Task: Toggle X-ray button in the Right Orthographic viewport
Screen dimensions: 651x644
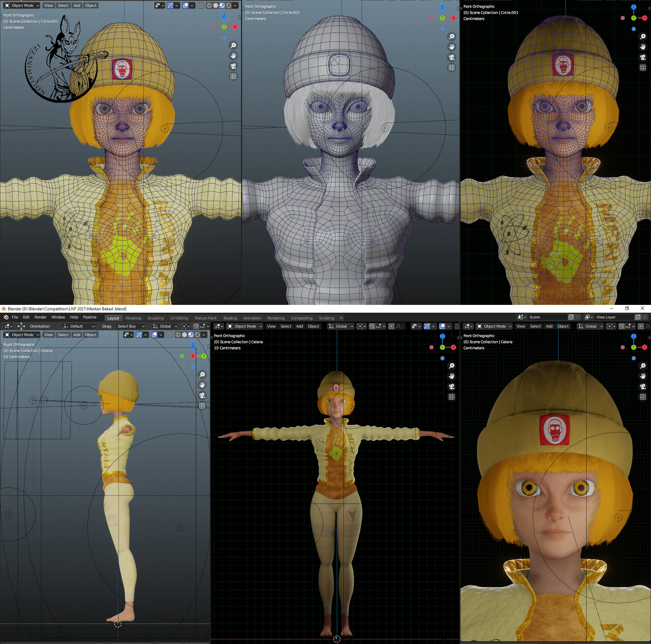Action: pos(169,335)
